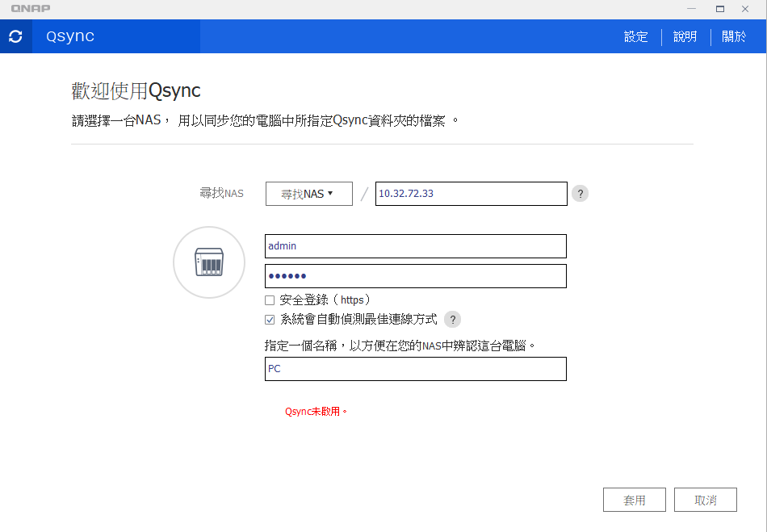Click the 套用 apply button
Image resolution: width=767 pixels, height=532 pixels.
(x=634, y=499)
